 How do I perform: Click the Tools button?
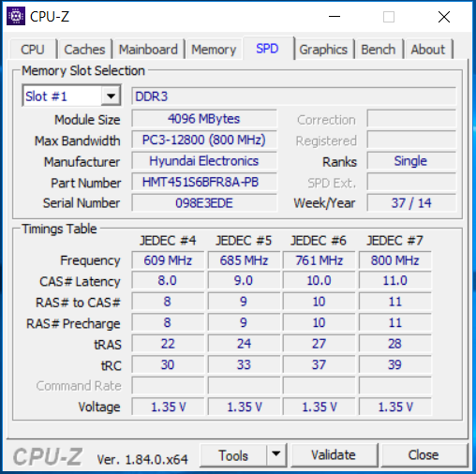coord(233,455)
